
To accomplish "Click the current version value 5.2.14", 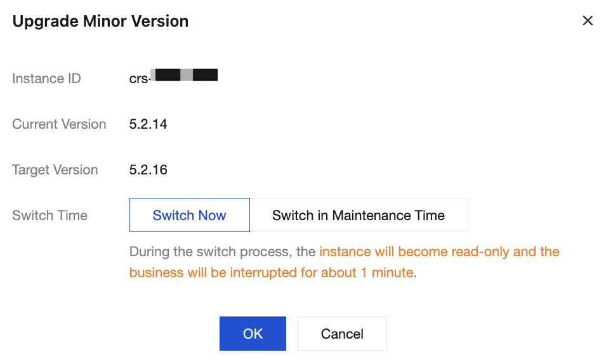I will pos(148,124).
